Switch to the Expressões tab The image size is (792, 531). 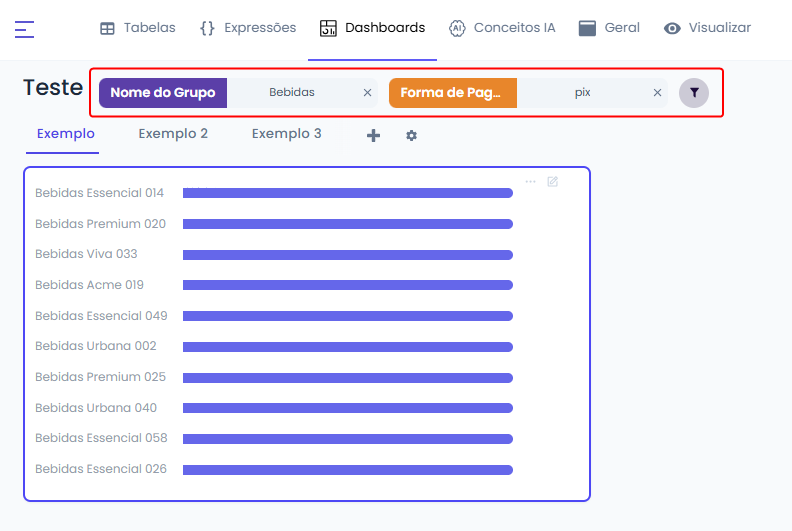coord(248,28)
